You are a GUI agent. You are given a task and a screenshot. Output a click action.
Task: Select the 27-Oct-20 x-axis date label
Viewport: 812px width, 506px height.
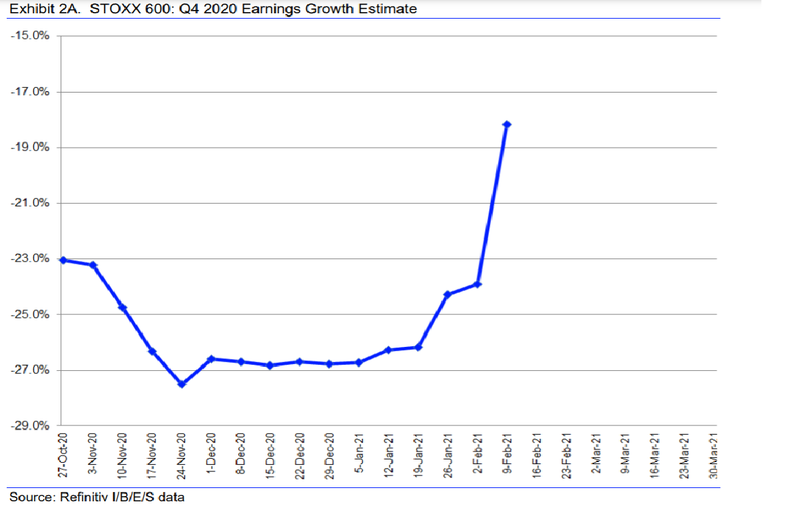64,454
